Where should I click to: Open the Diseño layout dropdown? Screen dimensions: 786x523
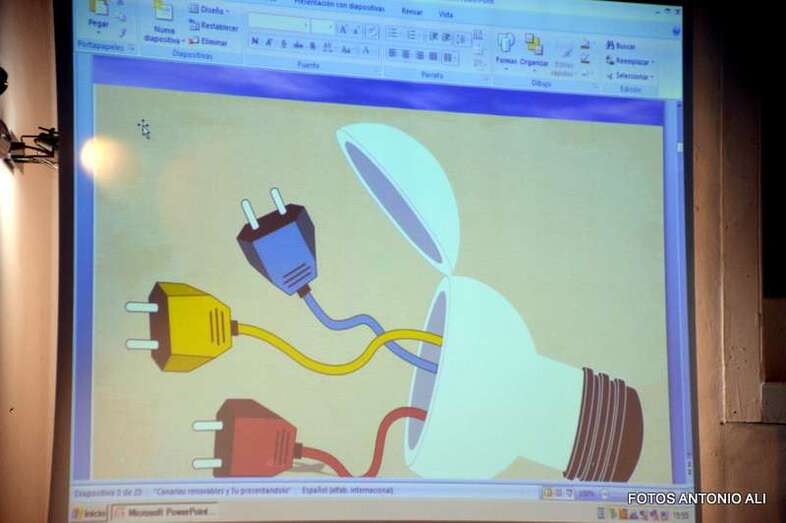pyautogui.click(x=208, y=10)
